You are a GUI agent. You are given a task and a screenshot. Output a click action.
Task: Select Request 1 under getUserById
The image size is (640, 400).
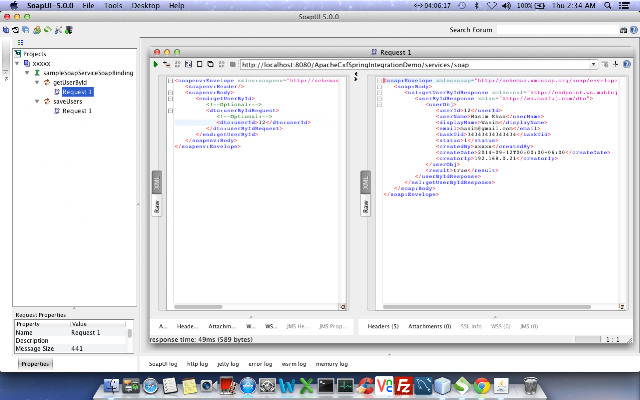coord(77,92)
